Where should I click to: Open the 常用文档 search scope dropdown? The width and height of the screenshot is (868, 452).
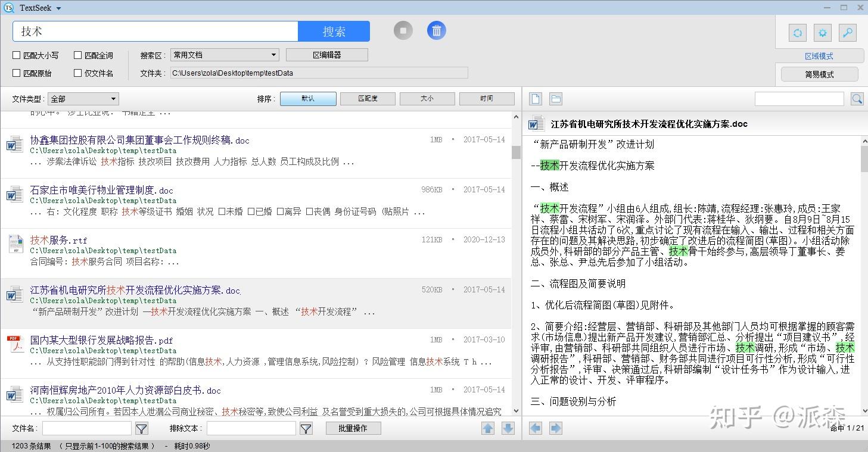coord(224,54)
